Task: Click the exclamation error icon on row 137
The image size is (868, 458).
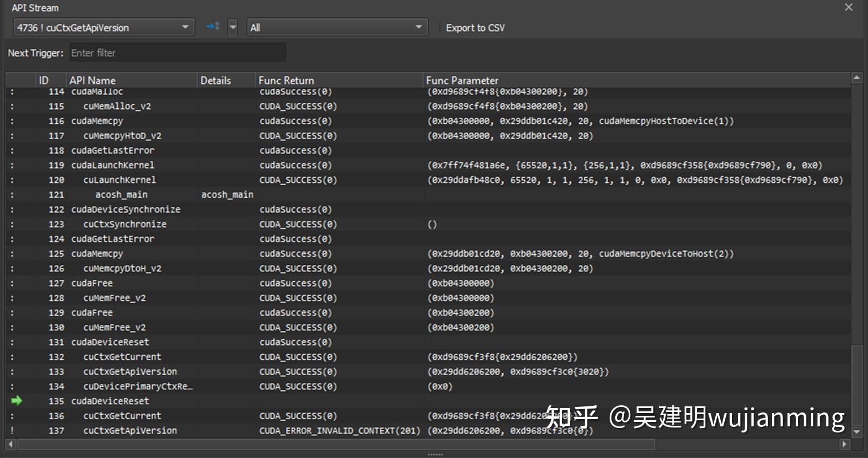Action: (13, 430)
